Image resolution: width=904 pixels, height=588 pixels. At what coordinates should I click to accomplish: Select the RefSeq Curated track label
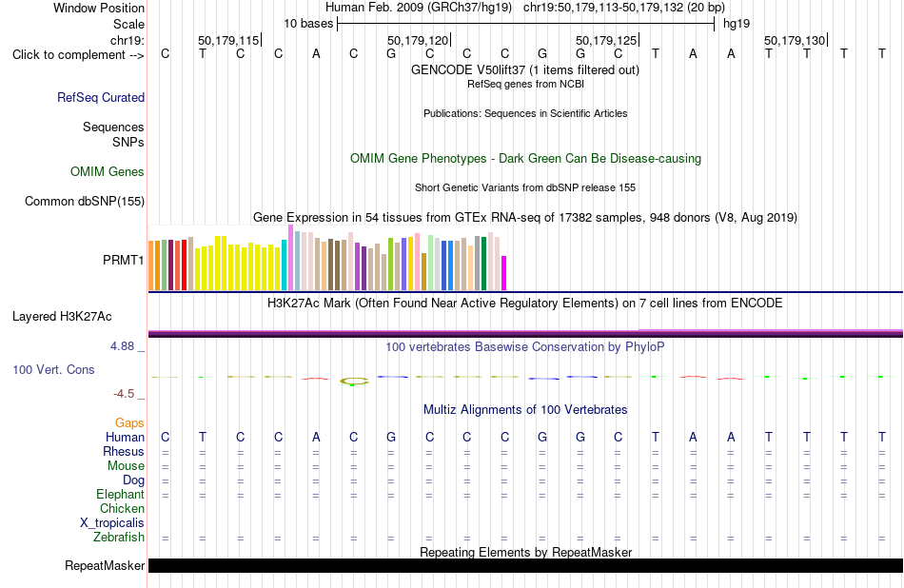tap(101, 97)
